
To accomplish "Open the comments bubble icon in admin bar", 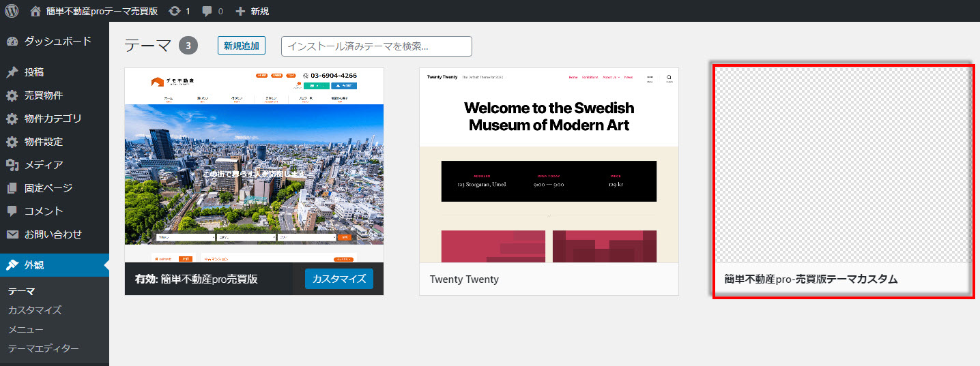I will click(207, 11).
